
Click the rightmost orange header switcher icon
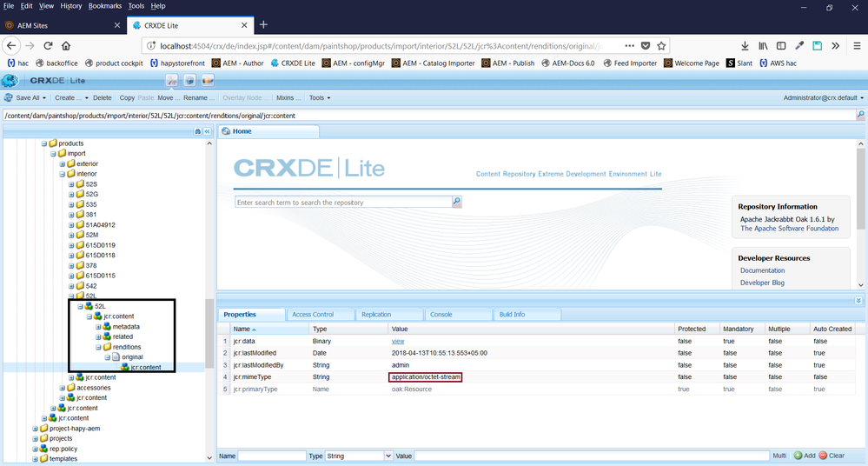pyautogui.click(x=208, y=81)
